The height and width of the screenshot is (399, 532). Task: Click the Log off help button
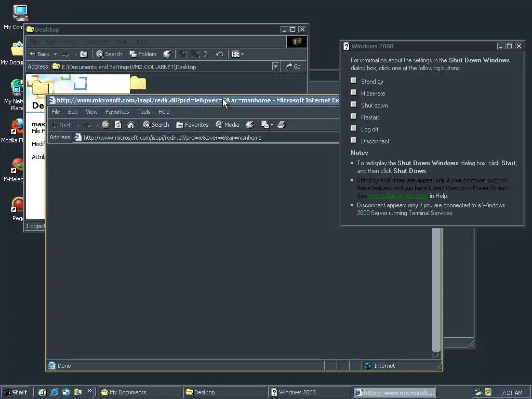[x=353, y=128]
